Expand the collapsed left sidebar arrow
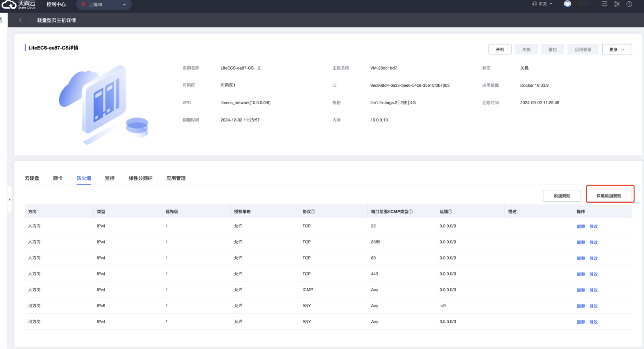 click(x=10, y=199)
